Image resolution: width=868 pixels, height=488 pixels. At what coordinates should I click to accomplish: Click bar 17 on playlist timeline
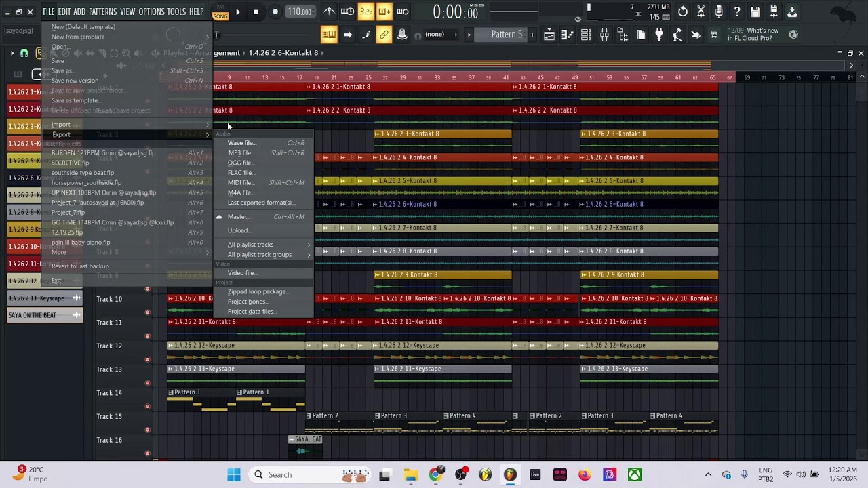[299, 77]
